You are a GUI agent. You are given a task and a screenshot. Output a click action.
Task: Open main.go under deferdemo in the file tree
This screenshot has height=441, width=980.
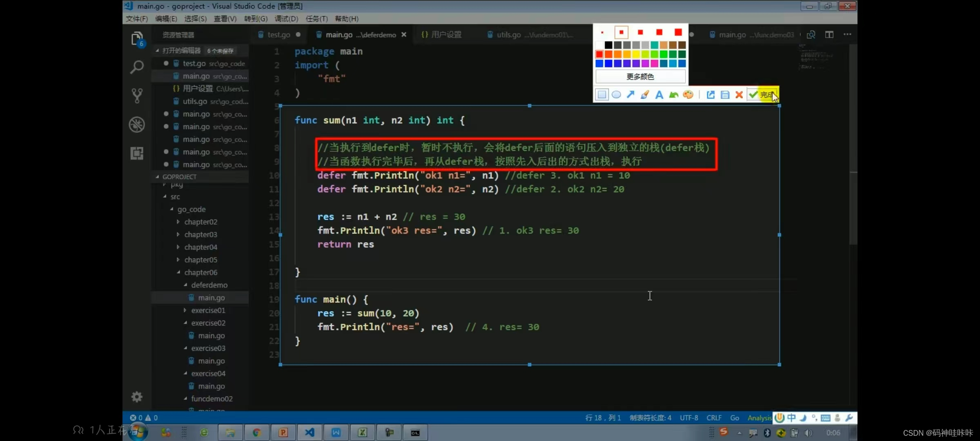pos(200,298)
